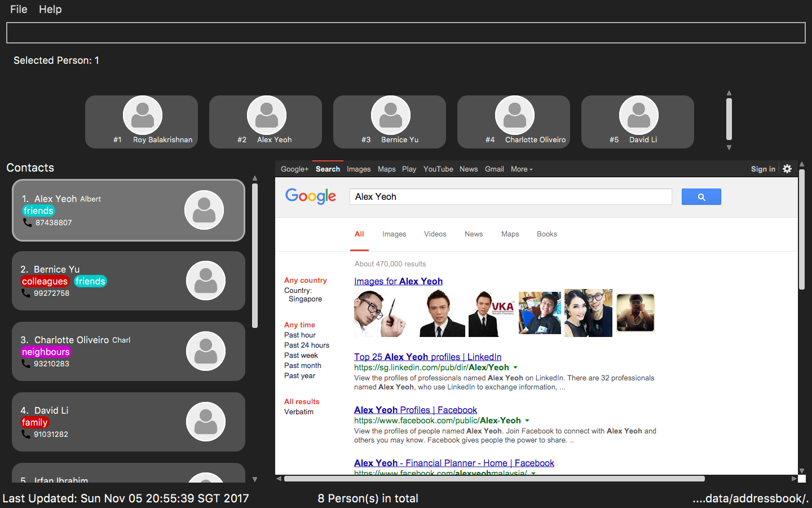Select the All results tab
This screenshot has width=812, height=508.
359,234
